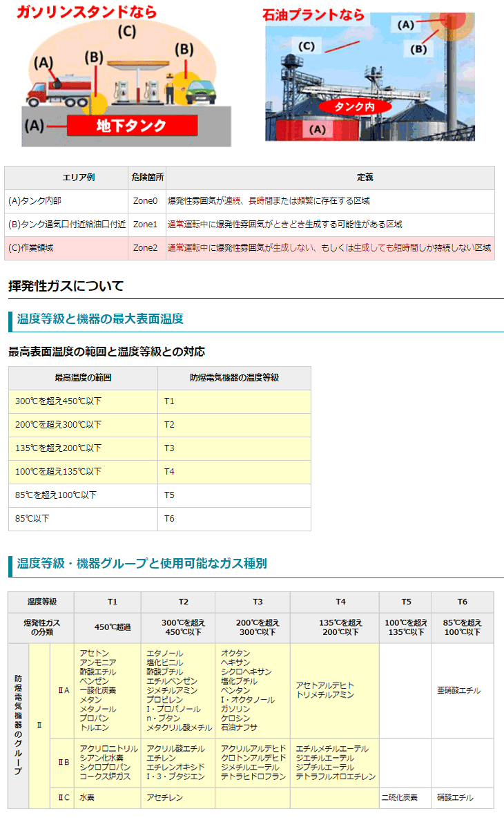Screen dimensions: 504x829
Task: Select the ⅡB group cell
Action: (x=64, y=763)
